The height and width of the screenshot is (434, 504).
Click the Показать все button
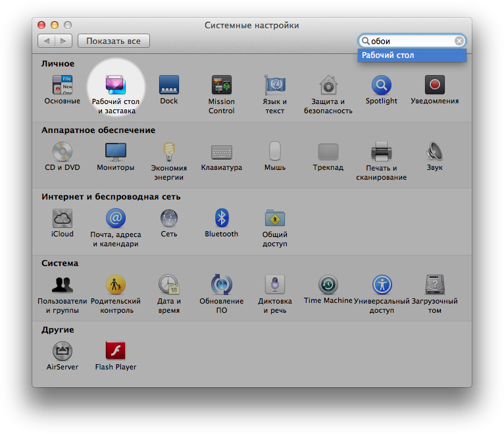tap(114, 41)
